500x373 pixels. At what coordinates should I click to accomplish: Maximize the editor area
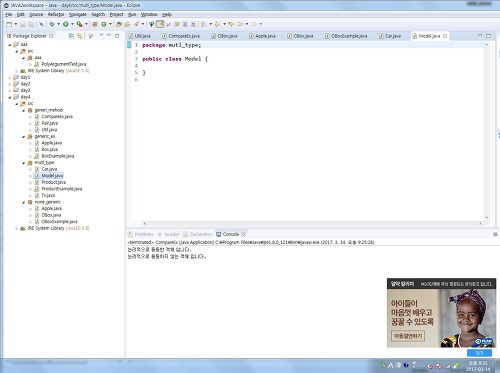click(x=488, y=36)
